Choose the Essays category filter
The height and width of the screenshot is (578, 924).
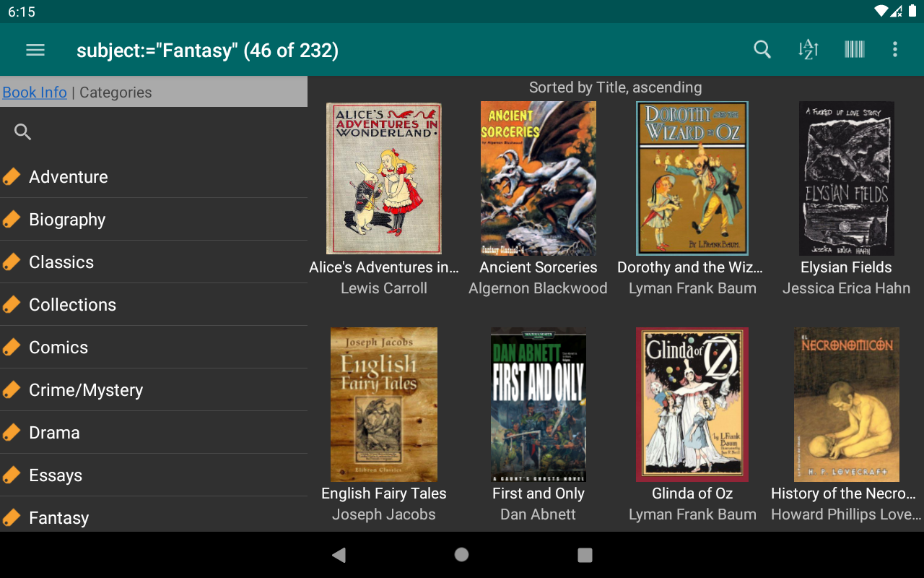click(x=55, y=475)
